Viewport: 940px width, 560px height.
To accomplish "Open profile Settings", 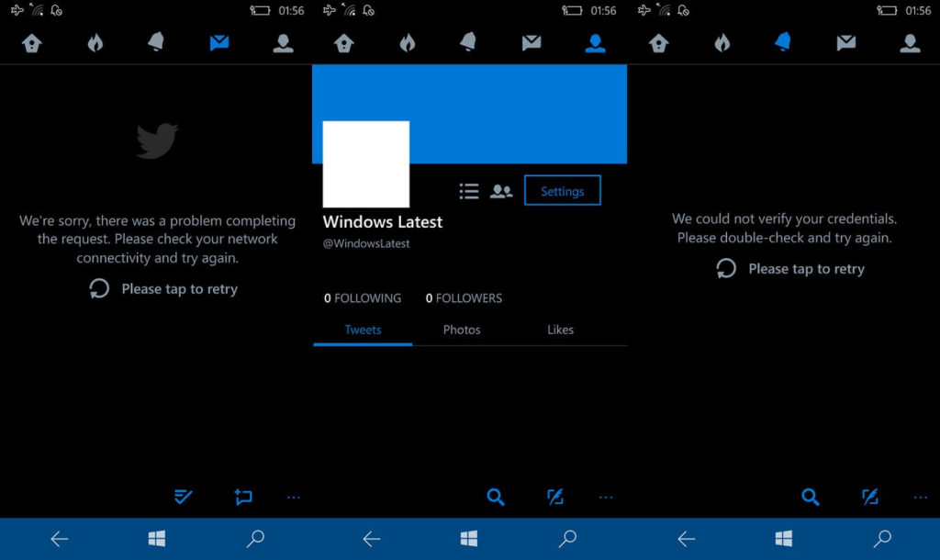I will tap(562, 191).
